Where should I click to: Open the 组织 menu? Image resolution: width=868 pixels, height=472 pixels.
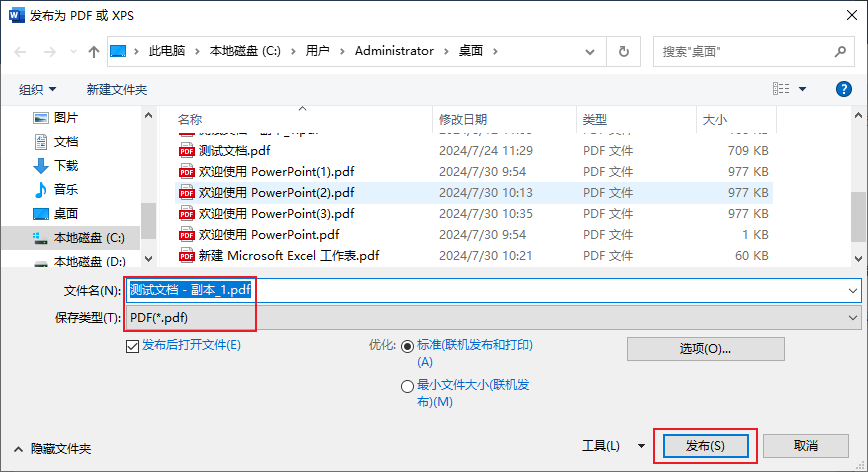[37, 89]
